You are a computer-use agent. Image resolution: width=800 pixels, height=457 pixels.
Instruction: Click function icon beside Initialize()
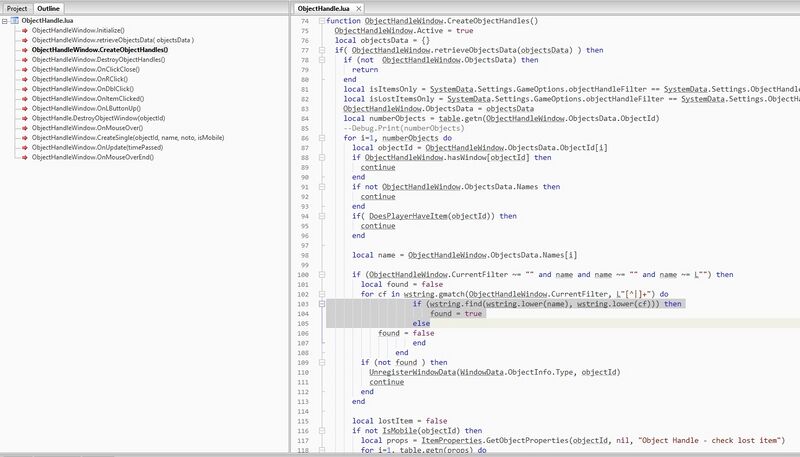24,30
